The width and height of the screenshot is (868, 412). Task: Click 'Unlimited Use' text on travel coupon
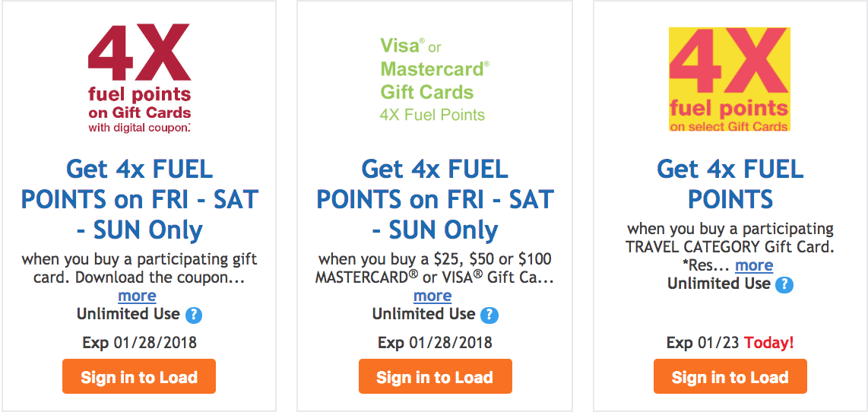click(718, 284)
